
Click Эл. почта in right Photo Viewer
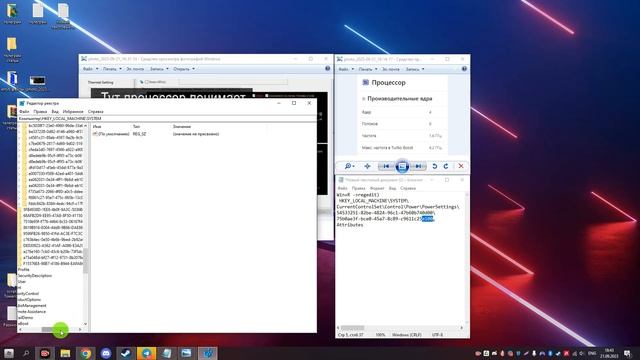[x=391, y=69]
